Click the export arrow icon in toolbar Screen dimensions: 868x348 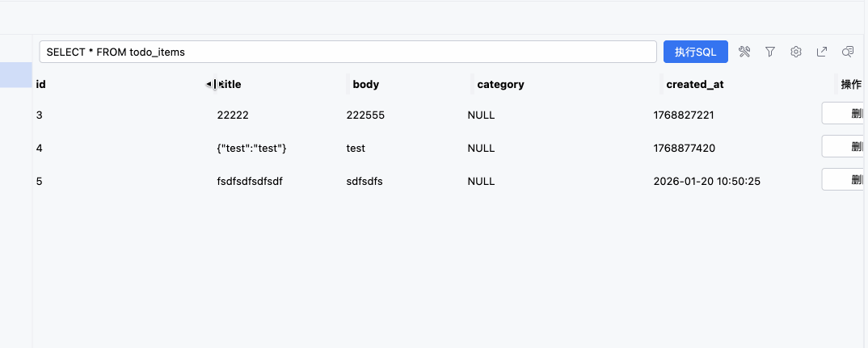click(822, 52)
